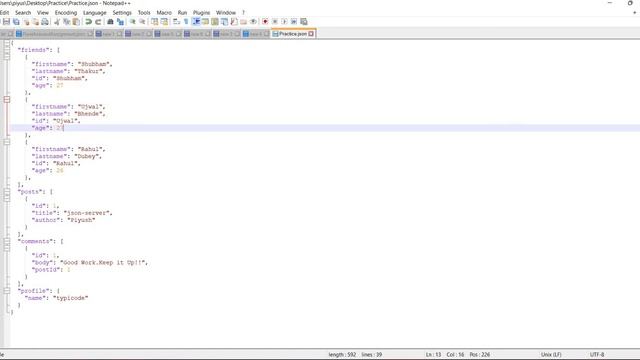The height and width of the screenshot is (360, 640).
Task: Collapse the "friends" array fold marker
Action: tap(7, 50)
